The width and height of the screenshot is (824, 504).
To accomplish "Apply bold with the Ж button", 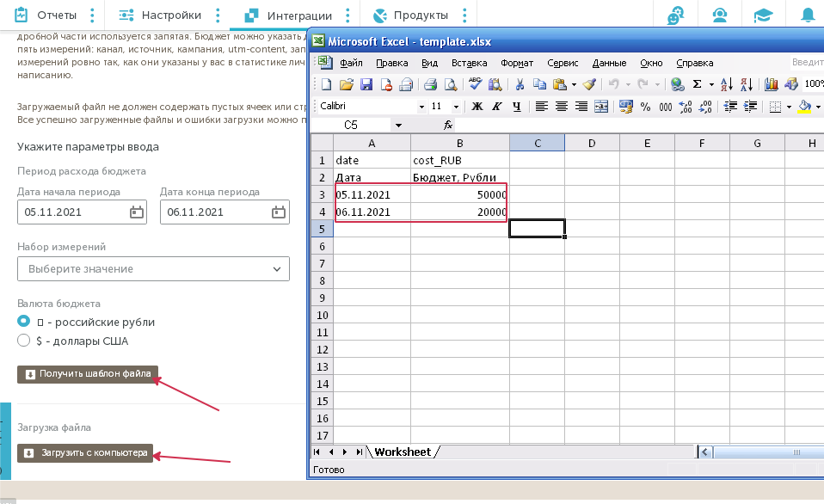I will (x=476, y=107).
